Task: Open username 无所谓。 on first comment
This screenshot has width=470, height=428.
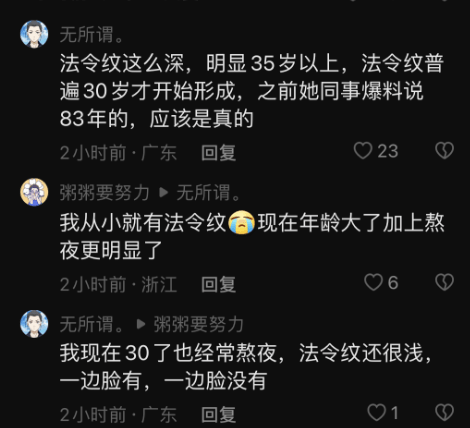Action: coord(92,35)
